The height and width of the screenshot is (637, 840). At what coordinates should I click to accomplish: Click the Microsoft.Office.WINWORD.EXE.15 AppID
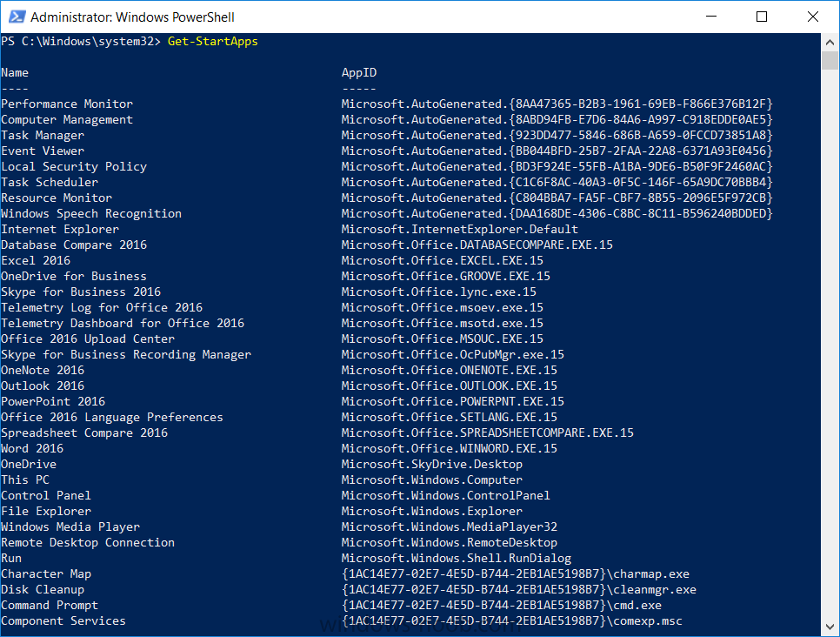click(450, 448)
